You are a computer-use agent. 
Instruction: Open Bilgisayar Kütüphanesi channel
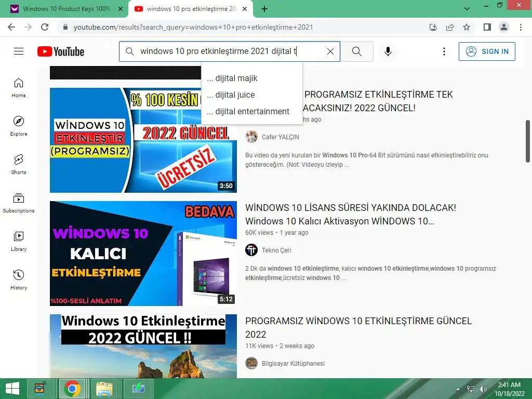pos(293,363)
